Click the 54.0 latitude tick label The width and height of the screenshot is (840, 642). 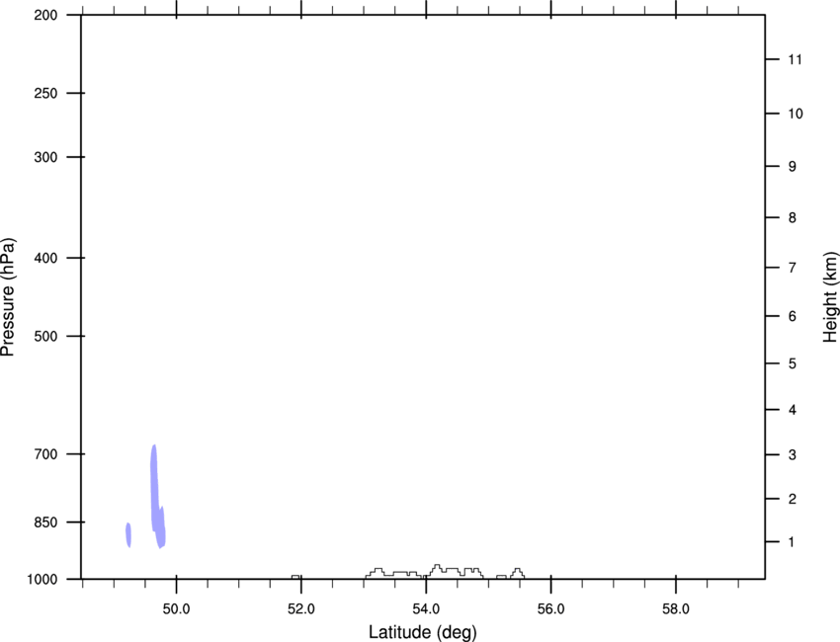(426, 608)
